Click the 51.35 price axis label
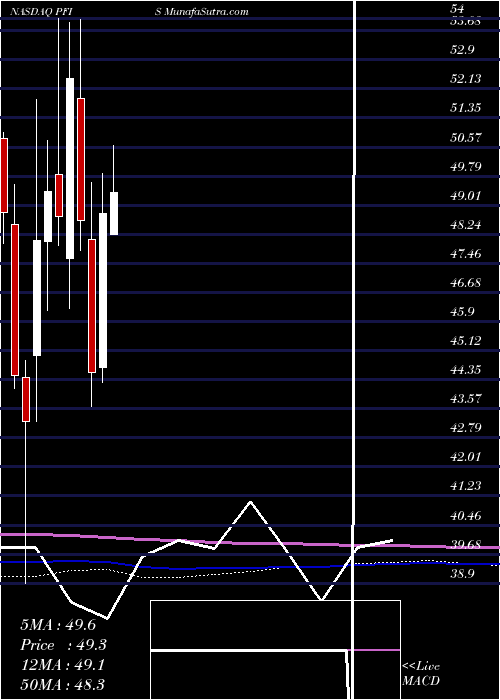 tap(466, 108)
